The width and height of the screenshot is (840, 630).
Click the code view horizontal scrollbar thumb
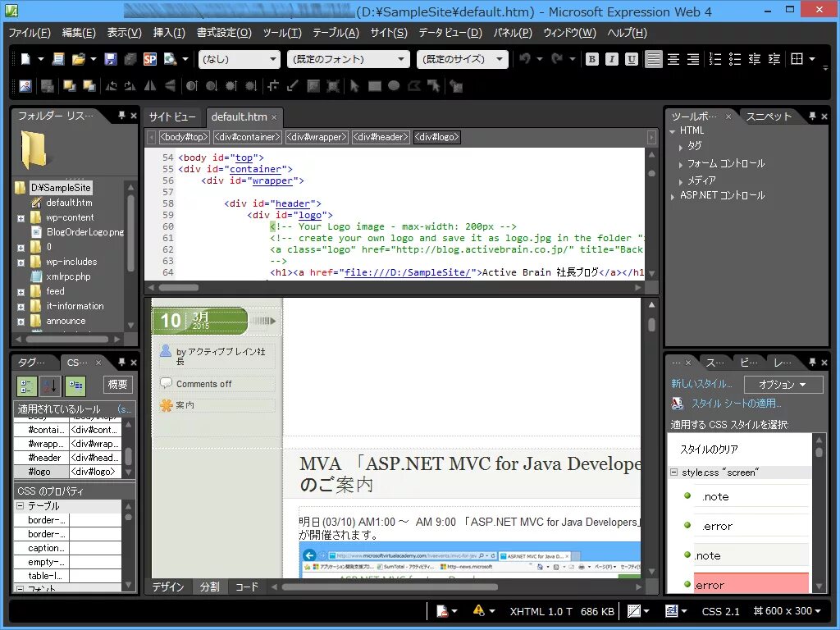coord(178,287)
